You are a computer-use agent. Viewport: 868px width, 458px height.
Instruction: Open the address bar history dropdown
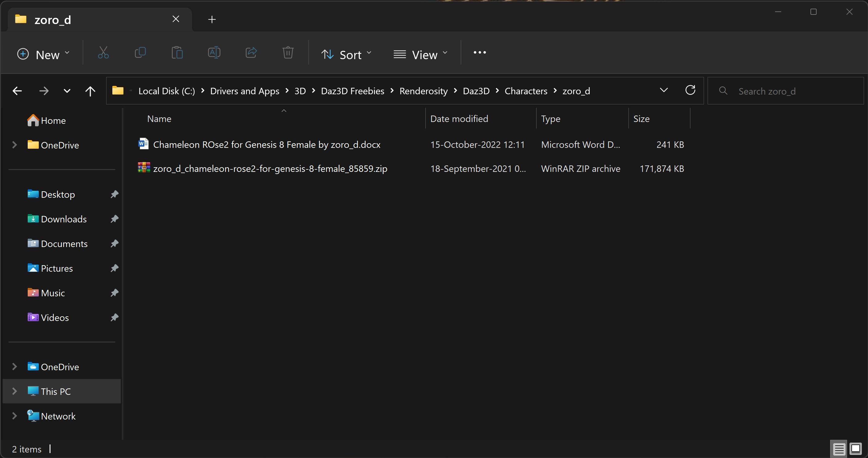tap(664, 90)
